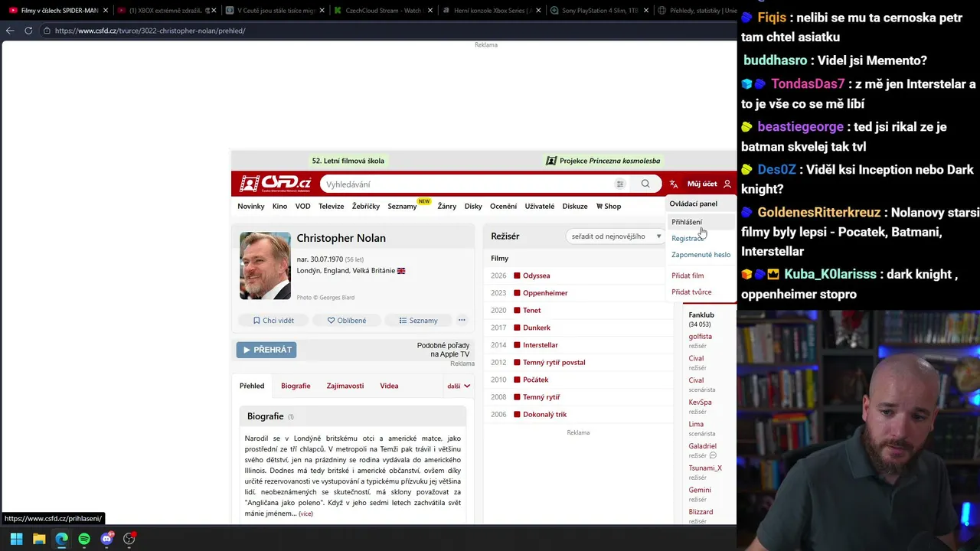This screenshot has width=980, height=551.
Task: Open the Interstellar film link
Action: 541,345
